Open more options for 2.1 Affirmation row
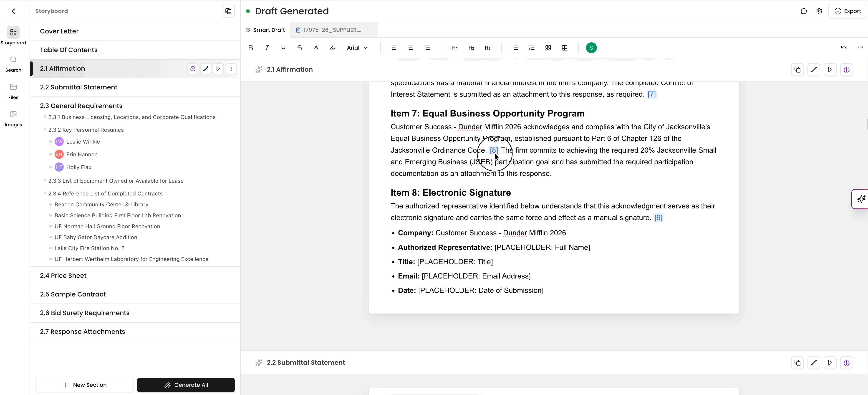This screenshot has width=868, height=395. 231,69
